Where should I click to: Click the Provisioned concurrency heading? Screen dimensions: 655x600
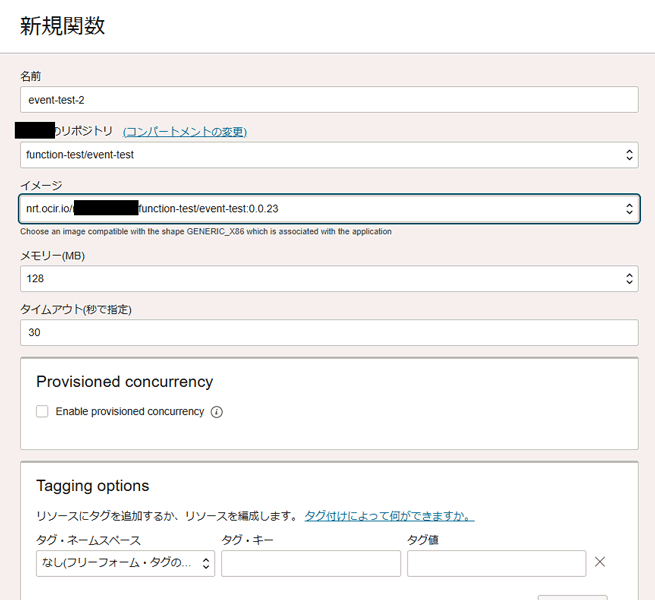coord(124,381)
